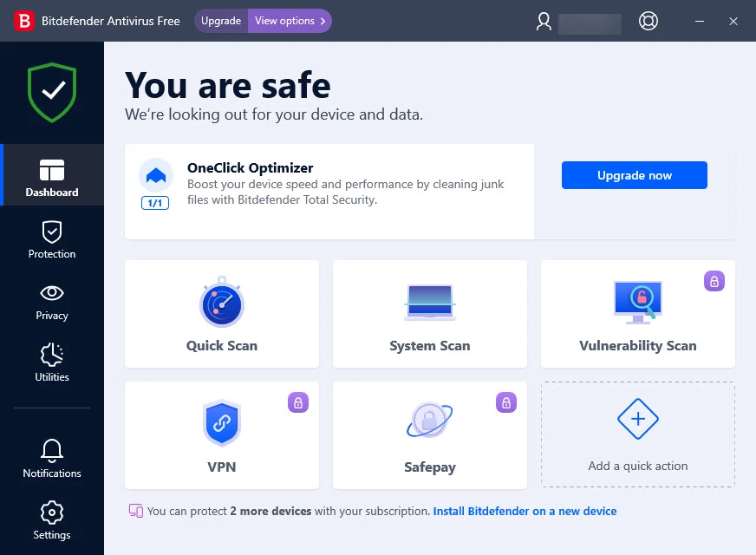Open the Notifications panel
This screenshot has height=555, width=756.
coord(52,459)
